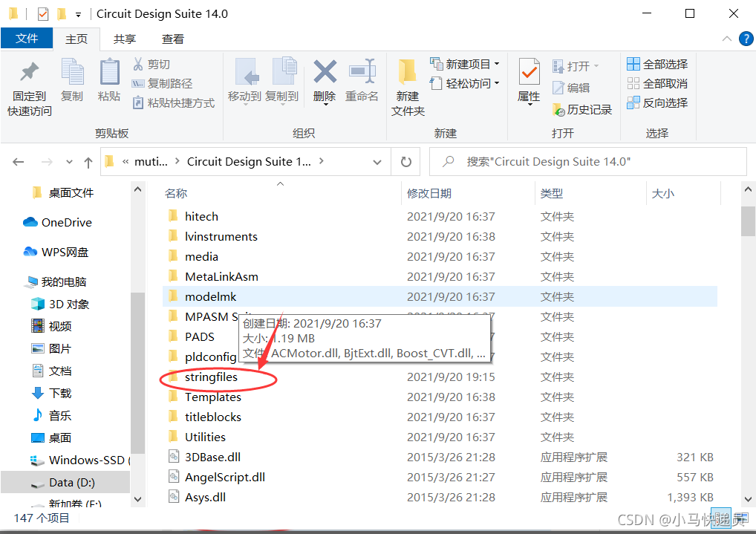Click the search box for Circuit Design Suite 14.0
This screenshot has width=756, height=534.
[x=587, y=162]
